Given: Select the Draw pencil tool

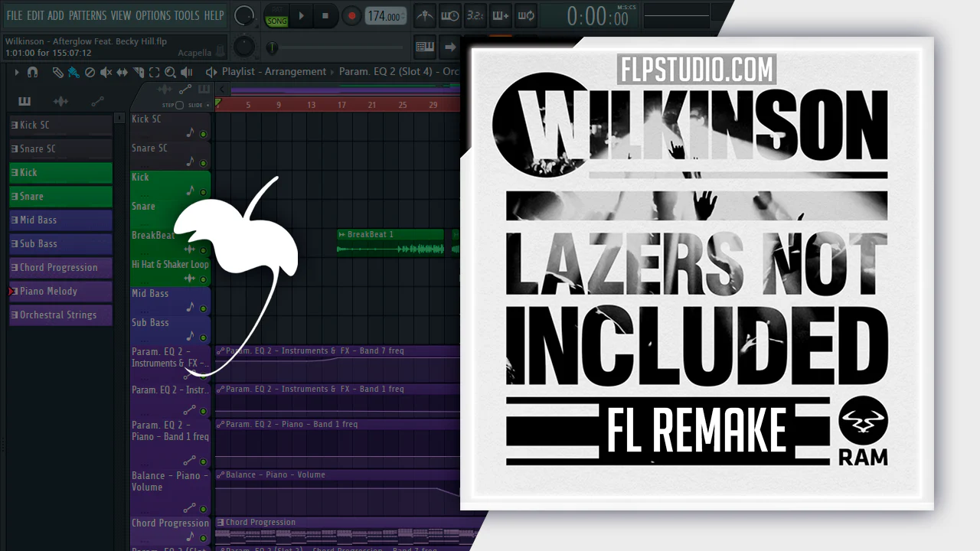Looking at the screenshot, I should (x=58, y=72).
